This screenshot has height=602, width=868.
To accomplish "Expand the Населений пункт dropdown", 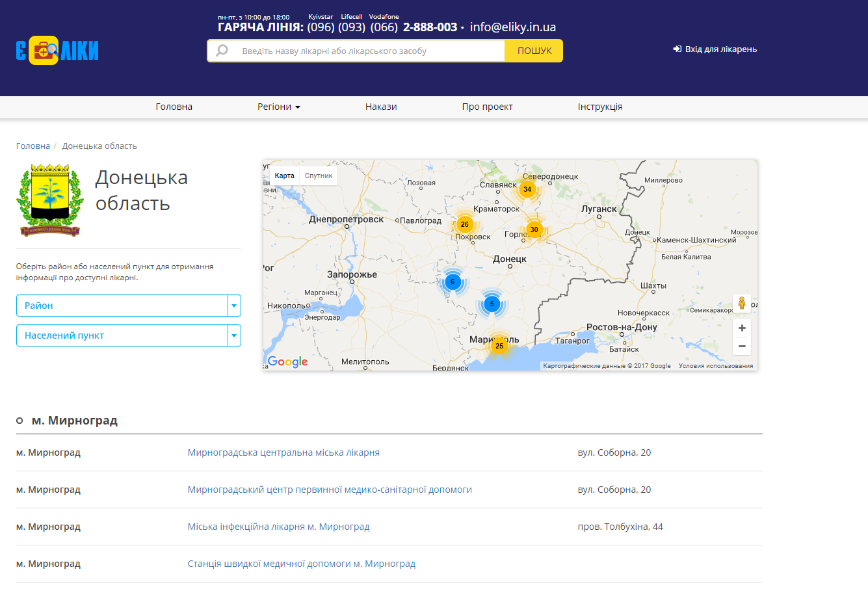I will [129, 335].
